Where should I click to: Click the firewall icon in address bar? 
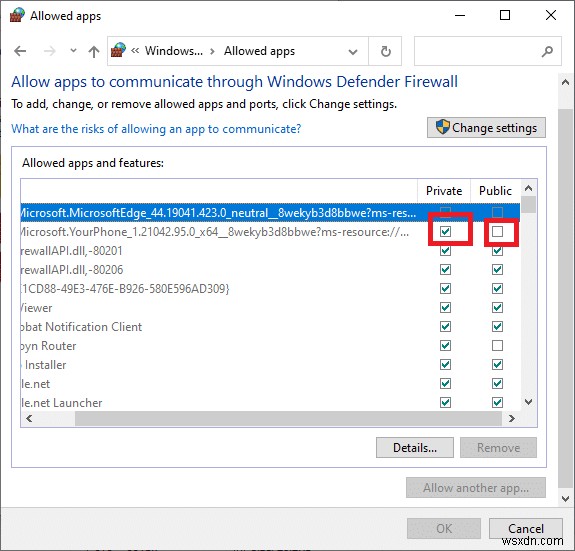coord(118,50)
